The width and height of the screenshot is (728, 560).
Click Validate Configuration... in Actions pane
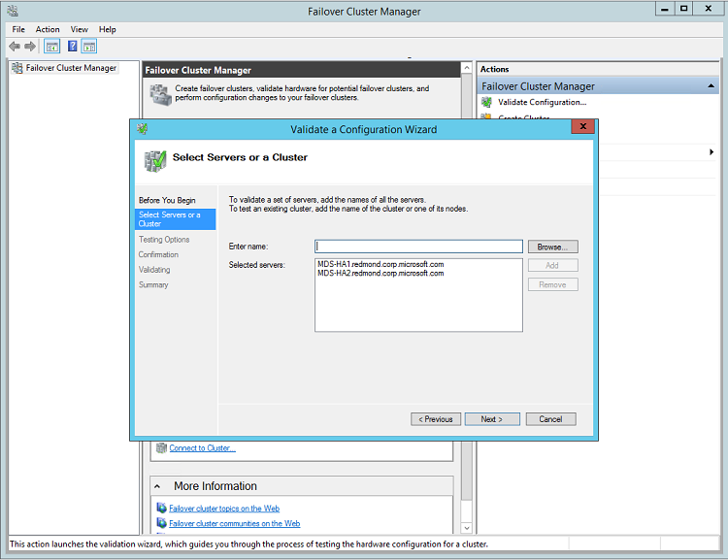pyautogui.click(x=543, y=102)
